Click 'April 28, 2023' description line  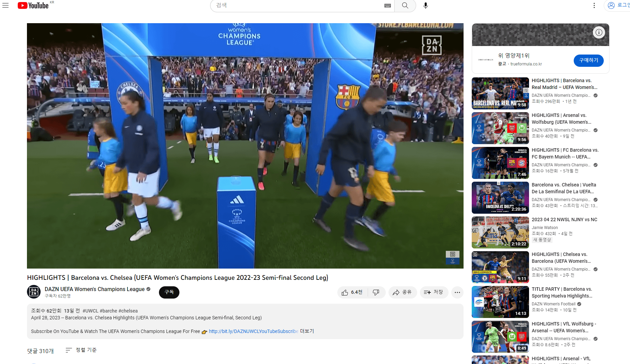(x=146, y=318)
